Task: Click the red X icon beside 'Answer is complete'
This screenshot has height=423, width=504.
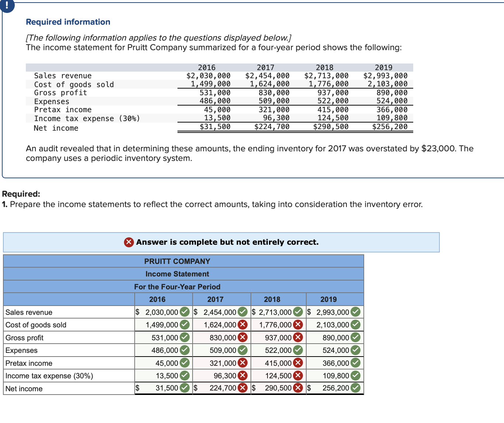Action: tap(129, 242)
